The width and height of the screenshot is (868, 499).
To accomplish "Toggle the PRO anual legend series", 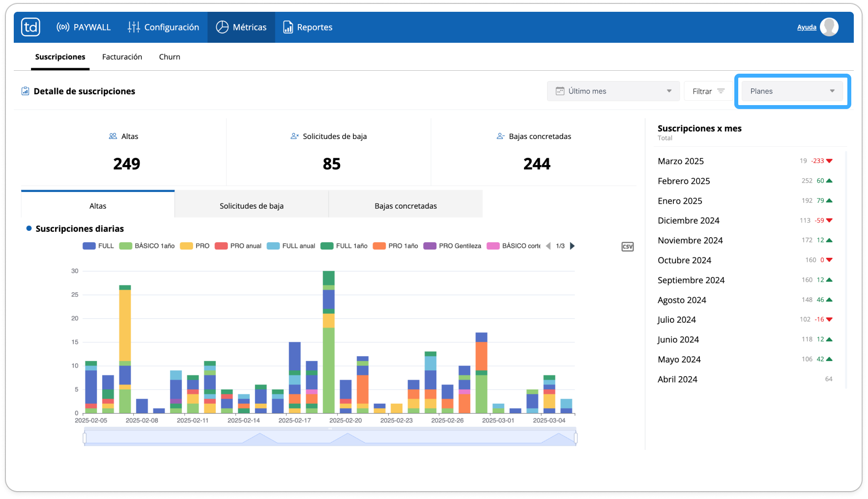I will pos(238,246).
